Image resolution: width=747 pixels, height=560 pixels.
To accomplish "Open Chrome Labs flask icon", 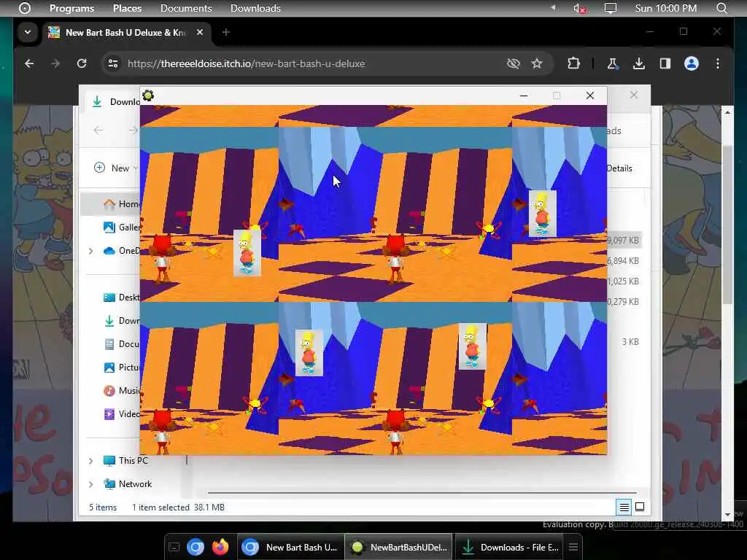I will (x=613, y=63).
